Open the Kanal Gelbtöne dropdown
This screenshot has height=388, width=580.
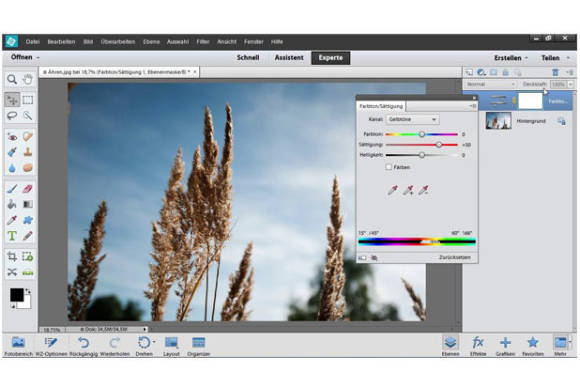(412, 119)
